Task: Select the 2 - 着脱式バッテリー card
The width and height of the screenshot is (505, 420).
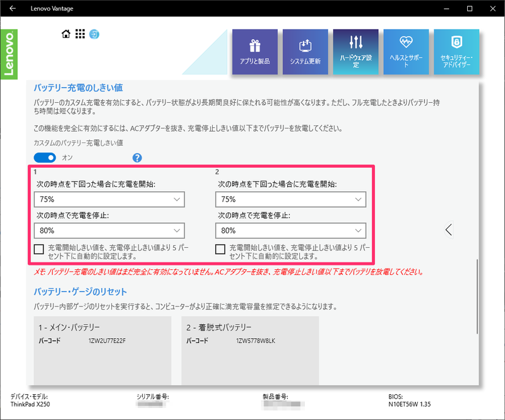Action: (x=250, y=351)
